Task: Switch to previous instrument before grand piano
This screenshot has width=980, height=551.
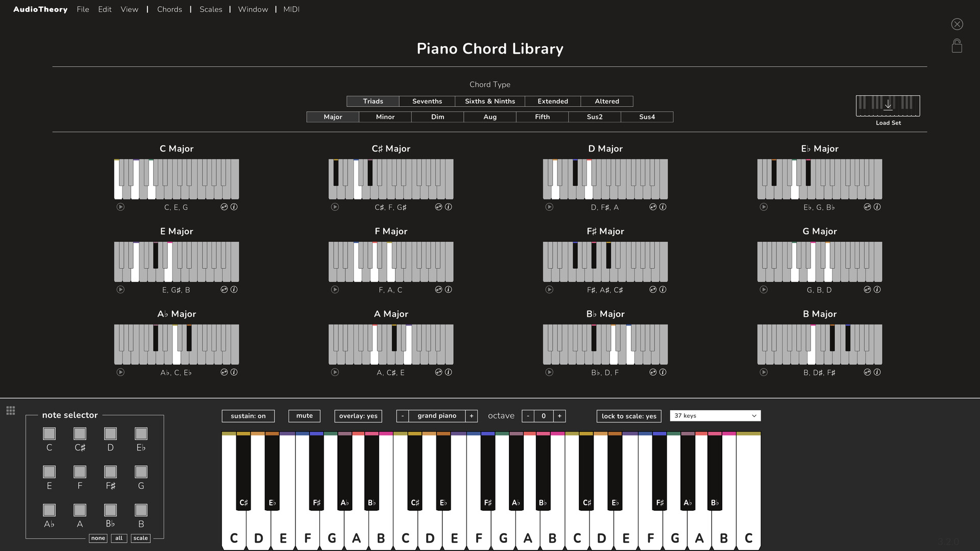Action: (x=403, y=416)
